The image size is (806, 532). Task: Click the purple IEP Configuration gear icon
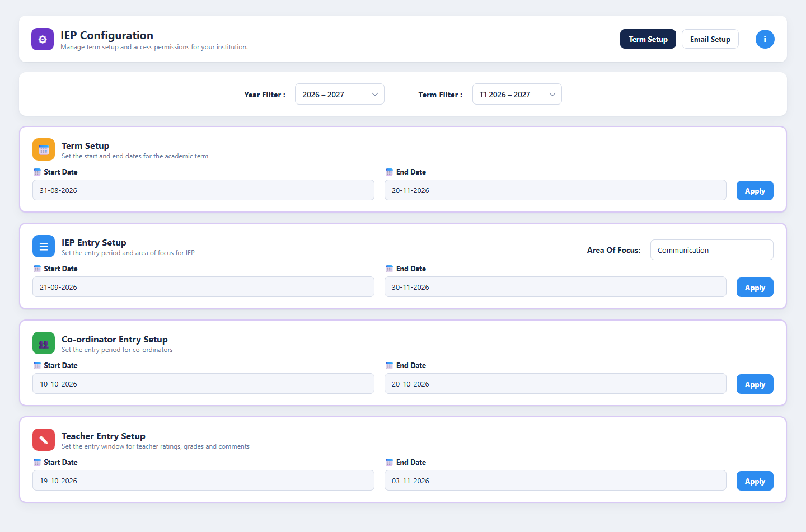click(x=43, y=39)
